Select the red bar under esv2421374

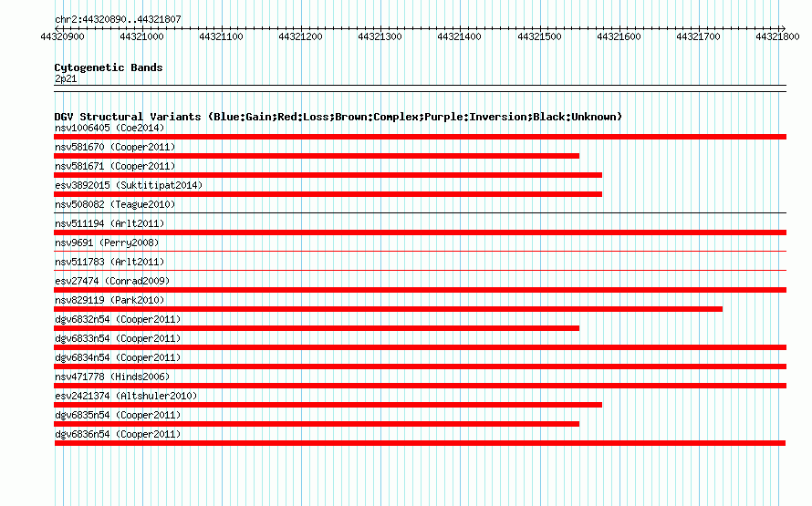coord(328,405)
